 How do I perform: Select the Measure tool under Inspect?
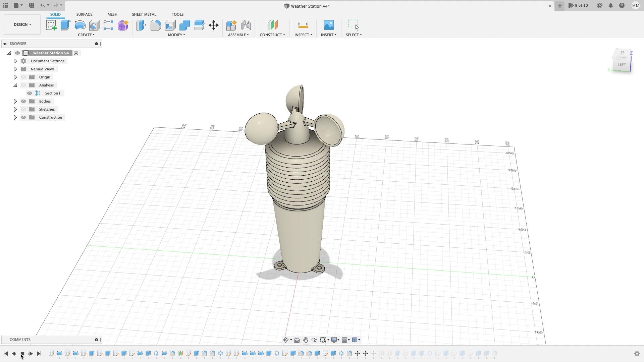(x=303, y=25)
